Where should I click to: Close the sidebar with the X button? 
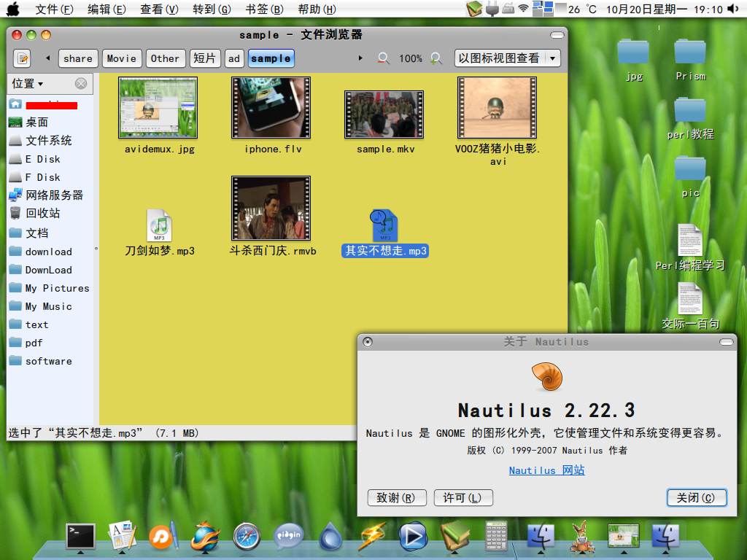(x=81, y=84)
